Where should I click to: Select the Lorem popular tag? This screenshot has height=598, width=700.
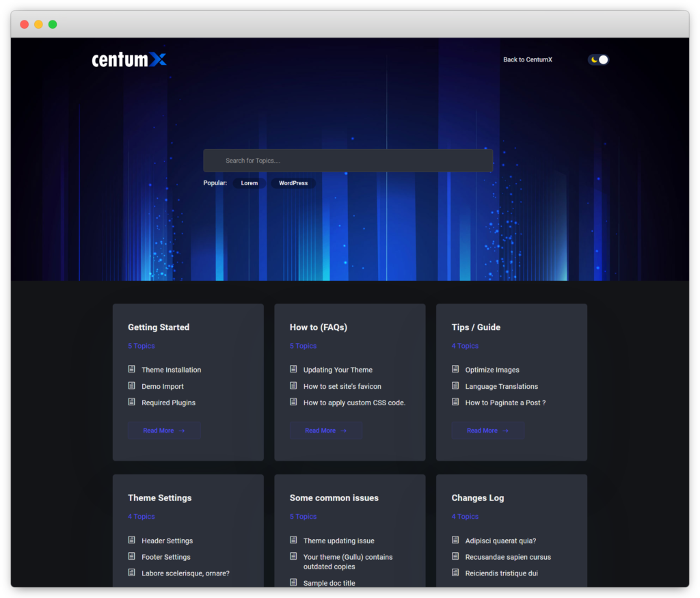pos(249,183)
